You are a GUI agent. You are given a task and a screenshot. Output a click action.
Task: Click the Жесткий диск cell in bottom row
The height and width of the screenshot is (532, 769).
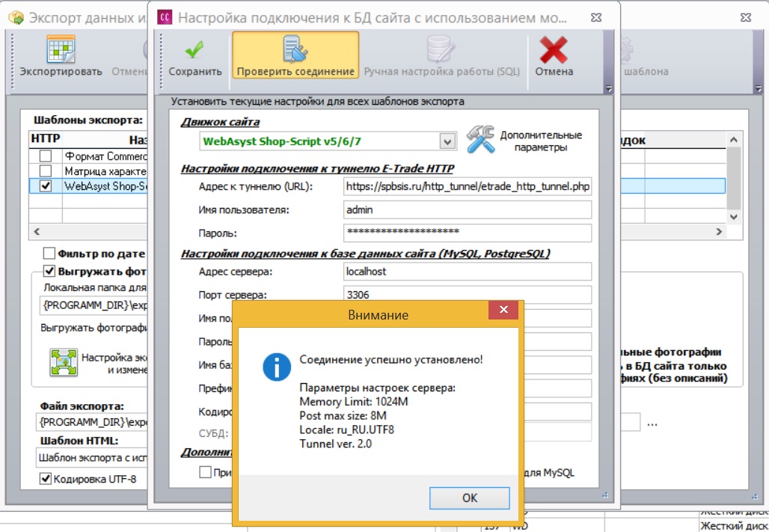click(x=734, y=525)
